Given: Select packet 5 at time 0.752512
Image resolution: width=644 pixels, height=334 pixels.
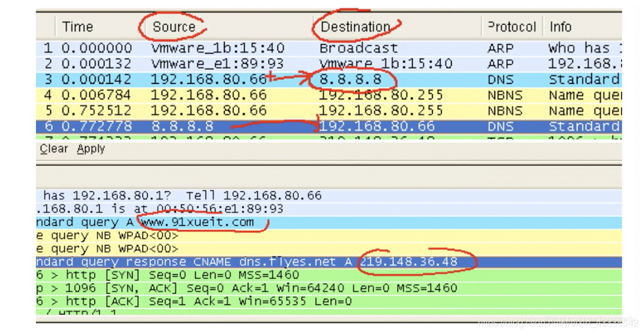Looking at the screenshot, I should (97, 111).
